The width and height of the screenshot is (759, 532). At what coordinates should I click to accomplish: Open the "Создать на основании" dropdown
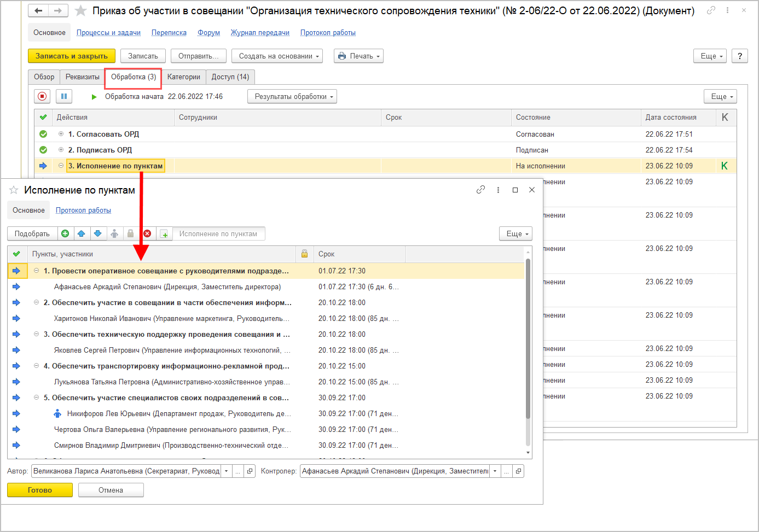(277, 56)
